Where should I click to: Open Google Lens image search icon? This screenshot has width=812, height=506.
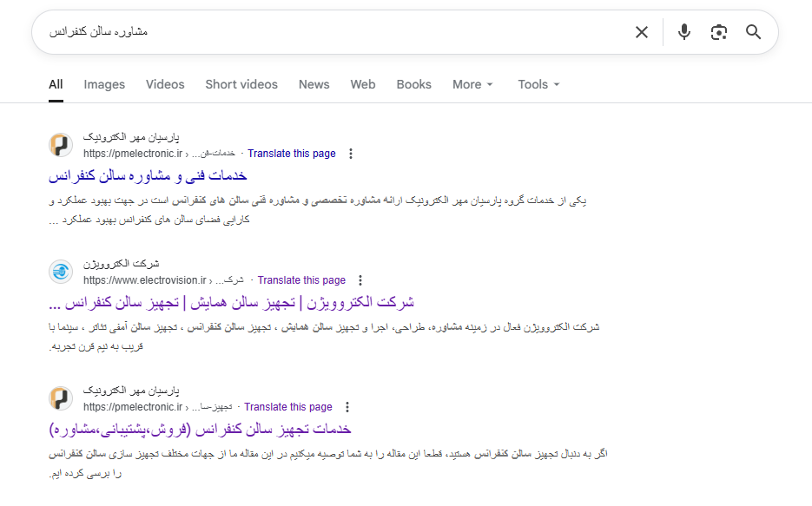click(x=718, y=32)
